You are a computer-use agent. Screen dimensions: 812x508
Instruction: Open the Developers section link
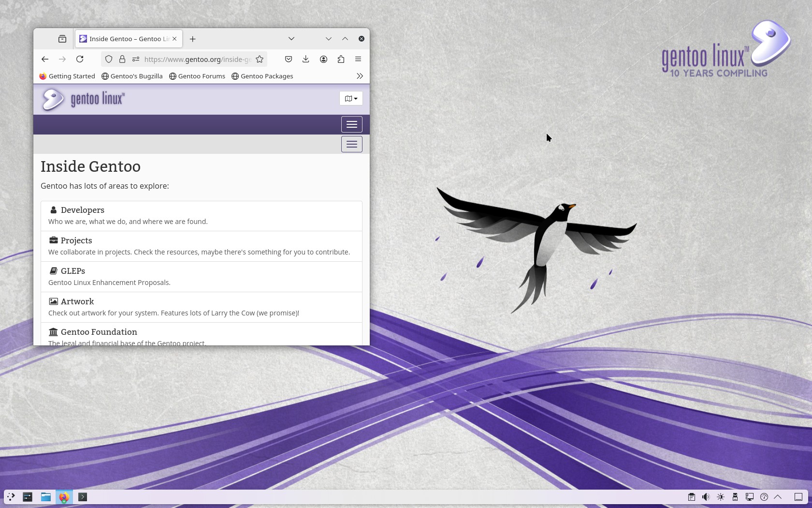[83, 210]
